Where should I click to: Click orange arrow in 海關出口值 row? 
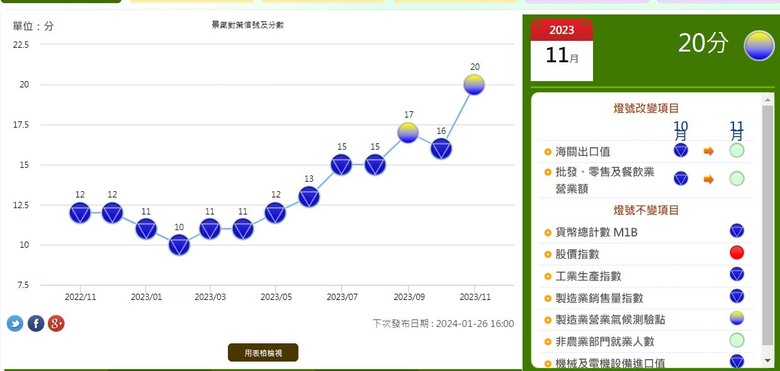tap(709, 151)
